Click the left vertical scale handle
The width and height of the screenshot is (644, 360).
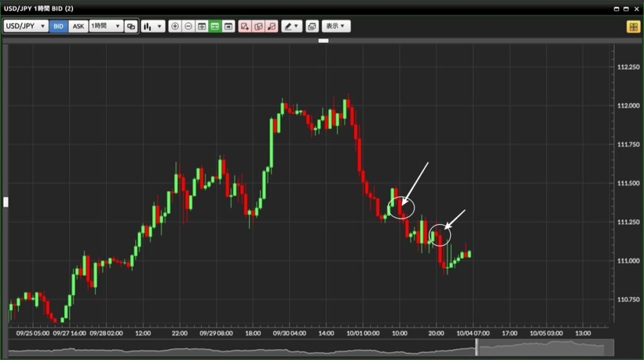(6, 202)
